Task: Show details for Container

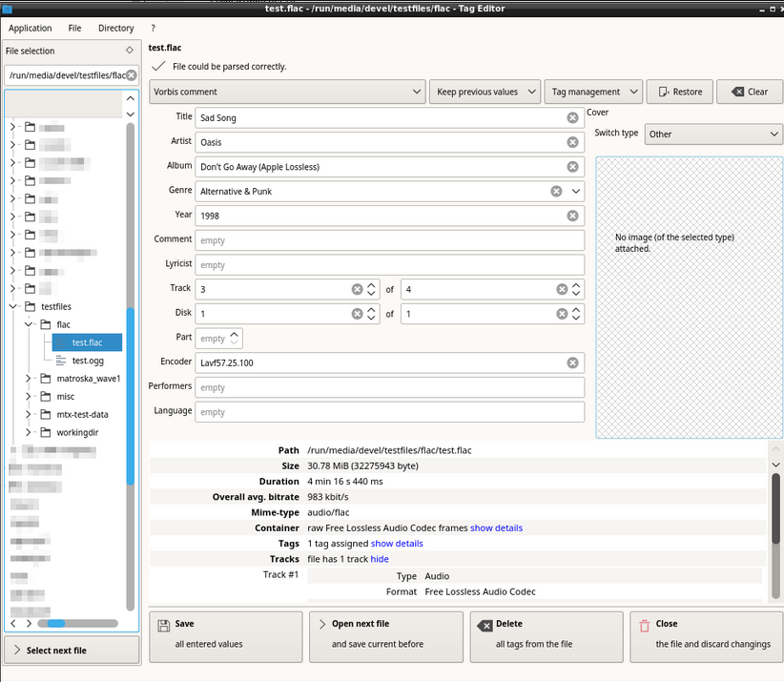Action: pyautogui.click(x=496, y=528)
